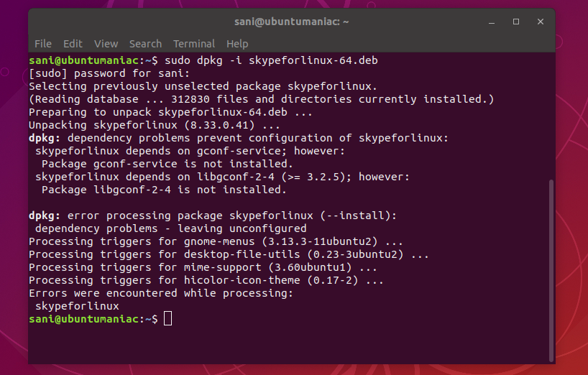Image resolution: width=588 pixels, height=375 pixels.
Task: Click the window title sani@ubuntumaniac: ~
Action: click(x=291, y=22)
